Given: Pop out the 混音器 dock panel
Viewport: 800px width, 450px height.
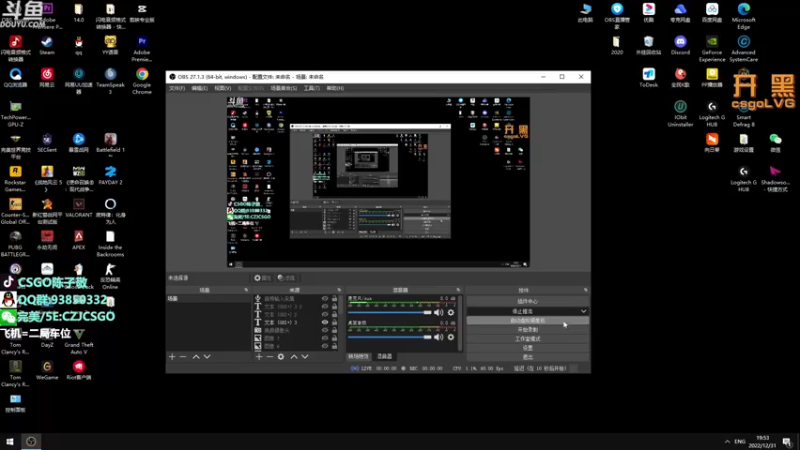Looking at the screenshot, I should tap(458, 290).
